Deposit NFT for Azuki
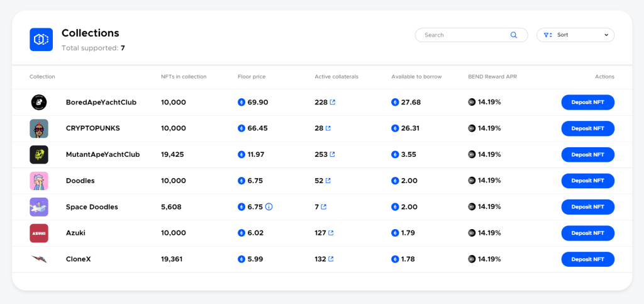The height and width of the screenshot is (304, 644). click(x=588, y=233)
